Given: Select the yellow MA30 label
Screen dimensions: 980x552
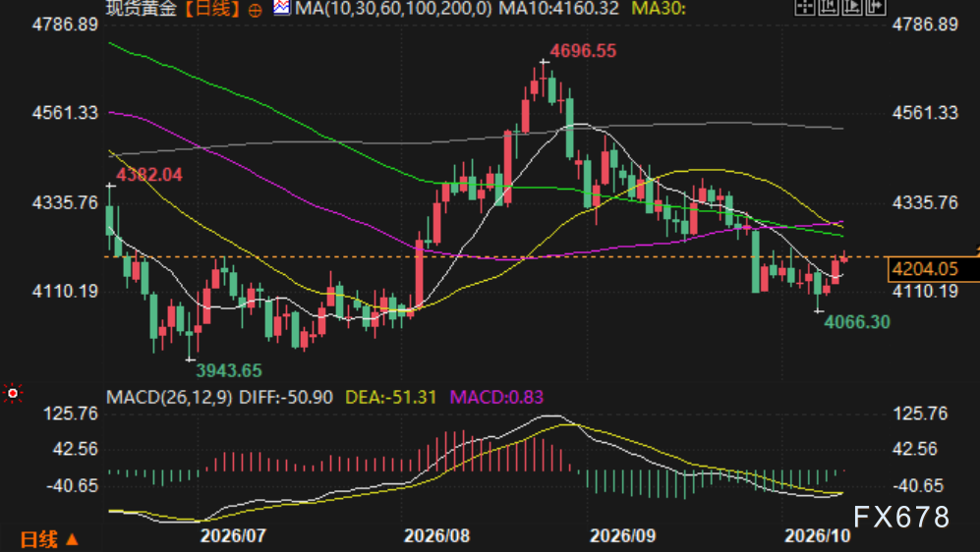Looking at the screenshot, I should (x=659, y=8).
